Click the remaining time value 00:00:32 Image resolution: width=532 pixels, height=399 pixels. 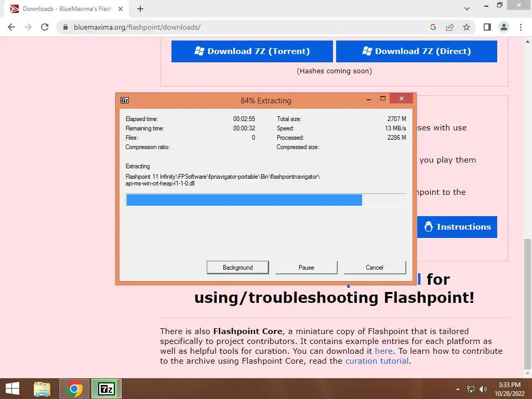(244, 128)
